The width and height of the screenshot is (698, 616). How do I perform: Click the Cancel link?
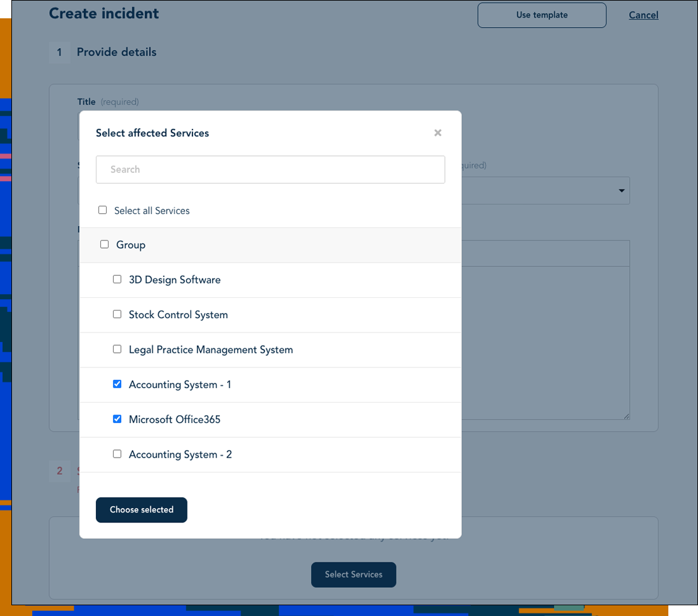[x=643, y=15]
